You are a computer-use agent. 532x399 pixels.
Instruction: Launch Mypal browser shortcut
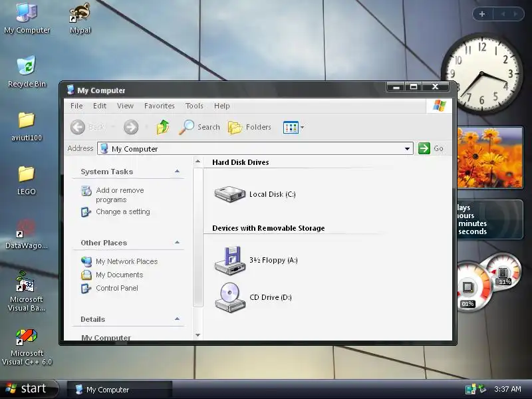point(80,18)
